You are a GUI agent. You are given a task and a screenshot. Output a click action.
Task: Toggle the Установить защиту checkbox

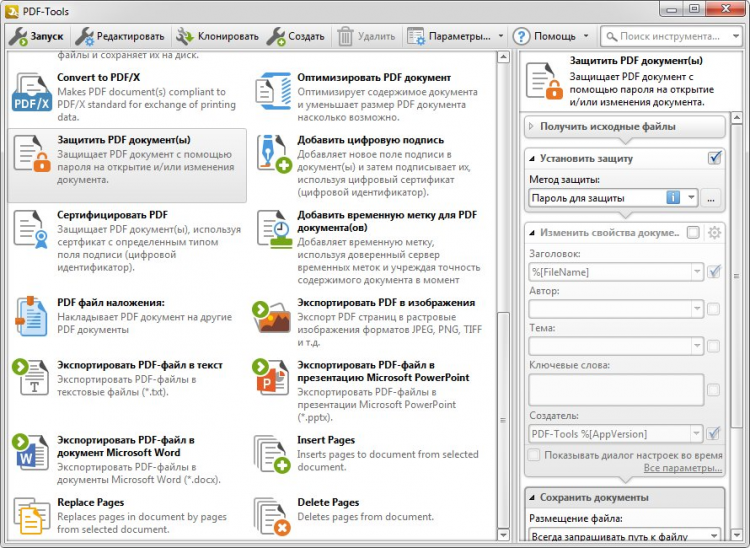pyautogui.click(x=715, y=158)
